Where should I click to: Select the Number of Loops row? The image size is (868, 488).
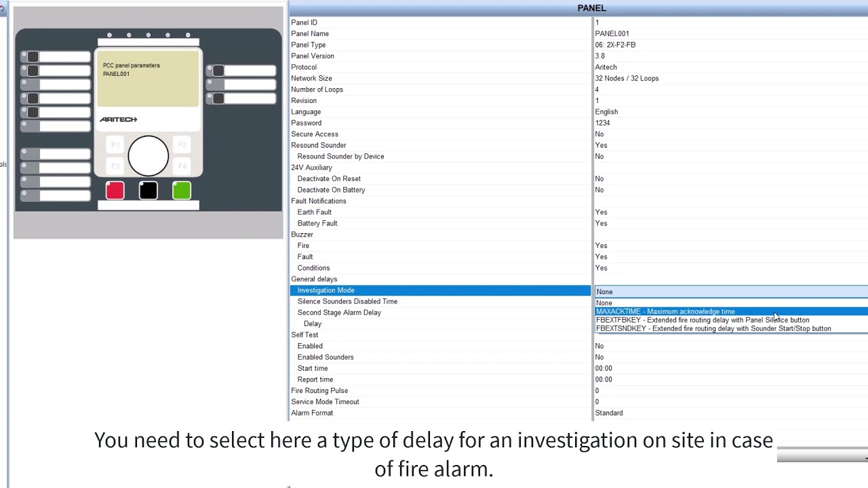pos(440,89)
